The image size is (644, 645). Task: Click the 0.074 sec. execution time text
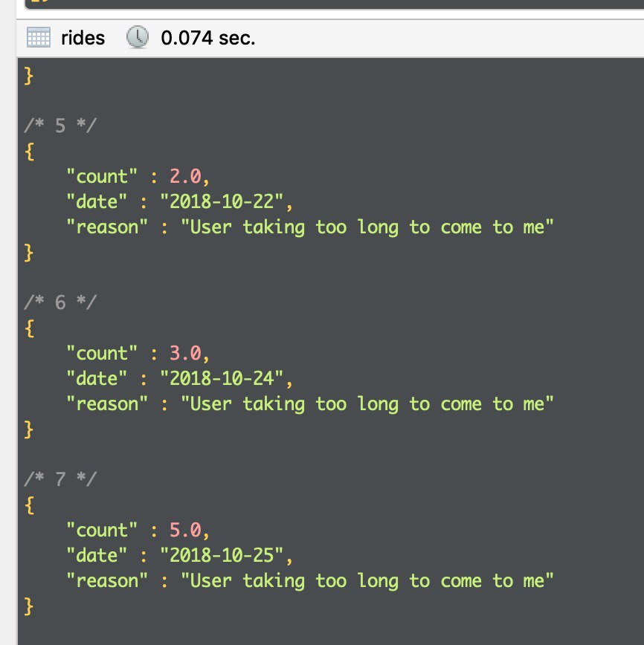(207, 37)
